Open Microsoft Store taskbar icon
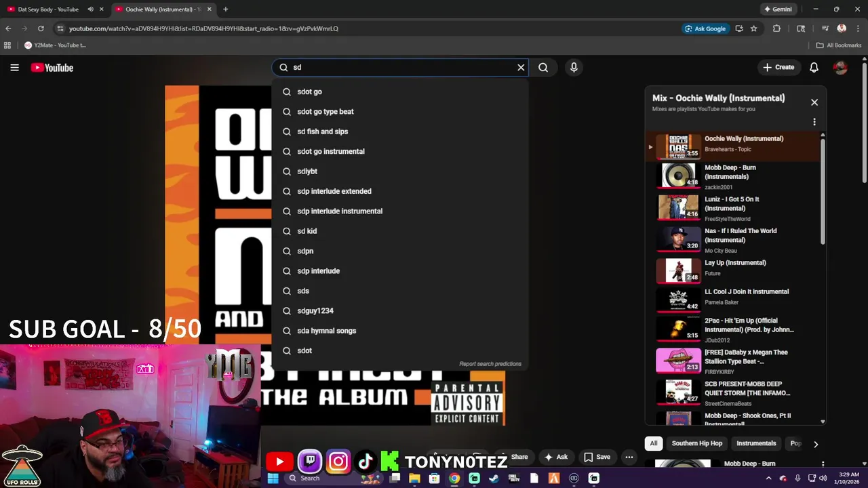 point(435,478)
